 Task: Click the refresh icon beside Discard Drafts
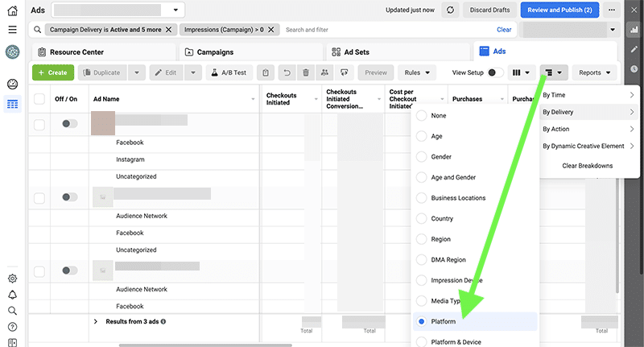pos(451,10)
